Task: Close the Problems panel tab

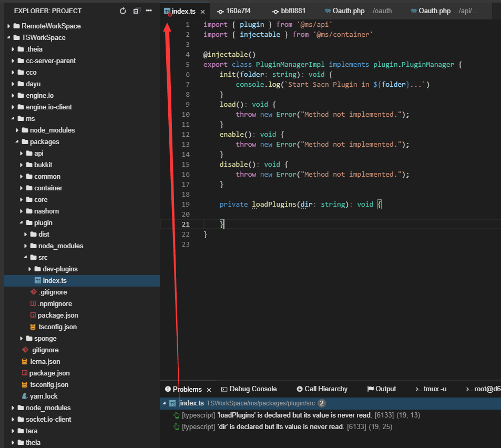Action: click(209, 390)
